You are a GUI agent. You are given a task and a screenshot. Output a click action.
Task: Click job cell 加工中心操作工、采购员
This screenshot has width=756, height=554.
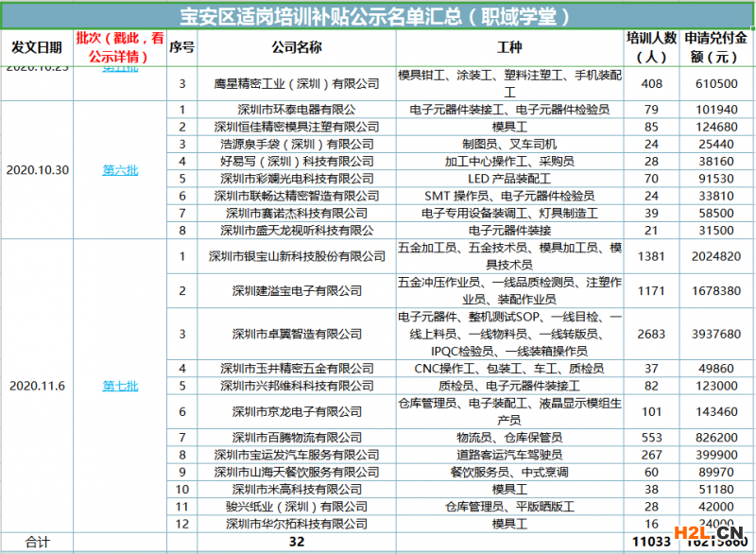[509, 162]
